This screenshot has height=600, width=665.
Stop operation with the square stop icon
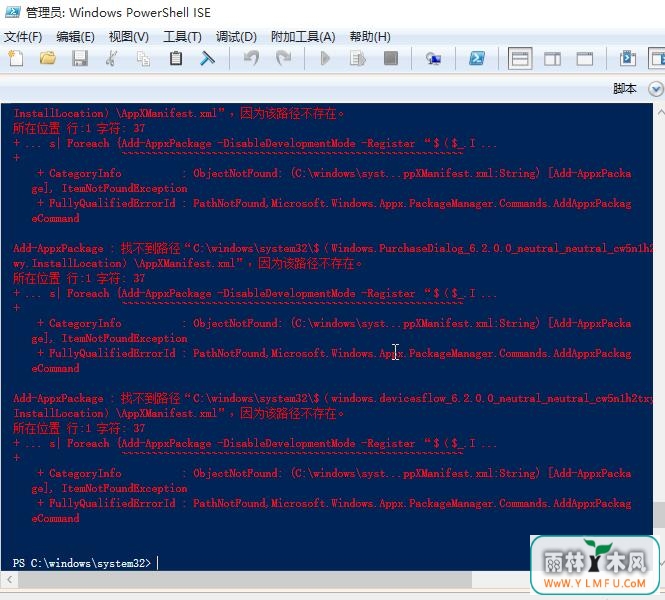click(391, 58)
